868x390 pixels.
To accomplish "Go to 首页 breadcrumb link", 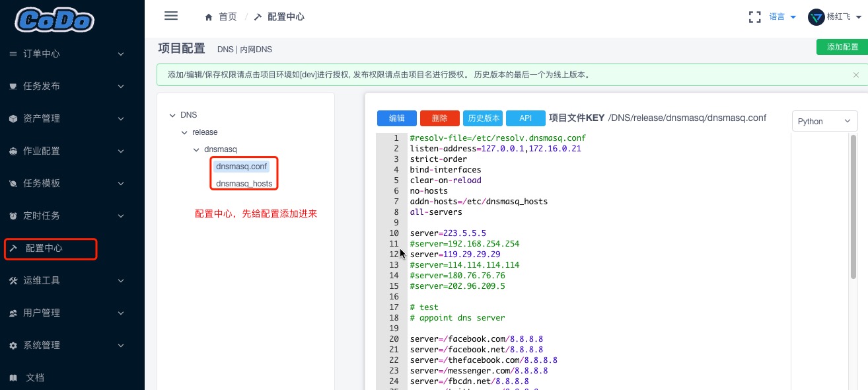I will point(228,17).
